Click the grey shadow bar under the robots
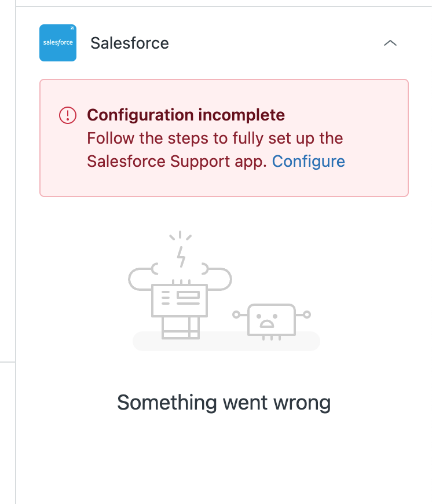The height and width of the screenshot is (504, 432). 226,342
